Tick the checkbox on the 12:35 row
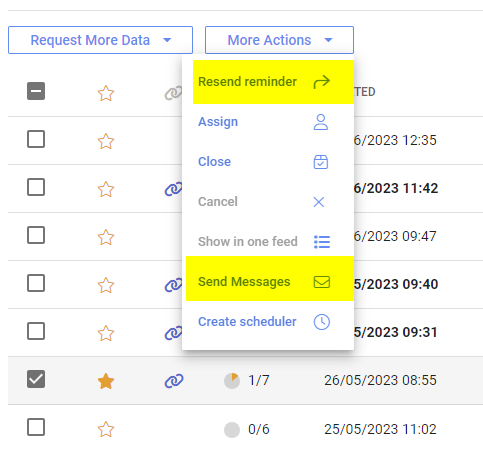This screenshot has height=472, width=483. click(x=36, y=139)
